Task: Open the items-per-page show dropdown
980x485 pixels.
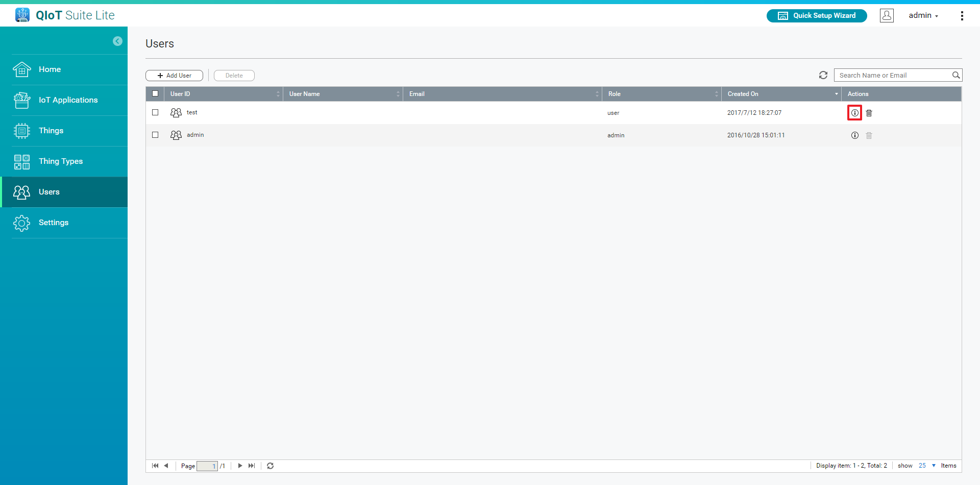Action: pyautogui.click(x=927, y=466)
